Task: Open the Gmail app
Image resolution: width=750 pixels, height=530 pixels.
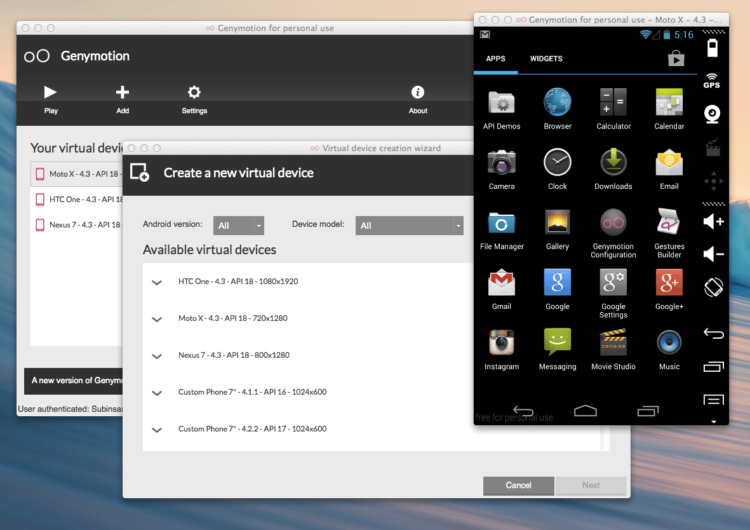Action: pyautogui.click(x=501, y=289)
